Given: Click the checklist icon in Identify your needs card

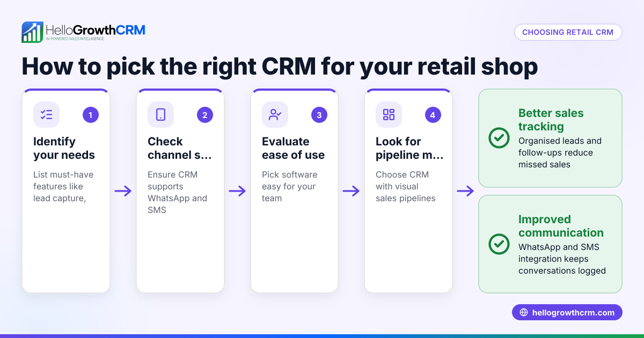Looking at the screenshot, I should (x=46, y=114).
